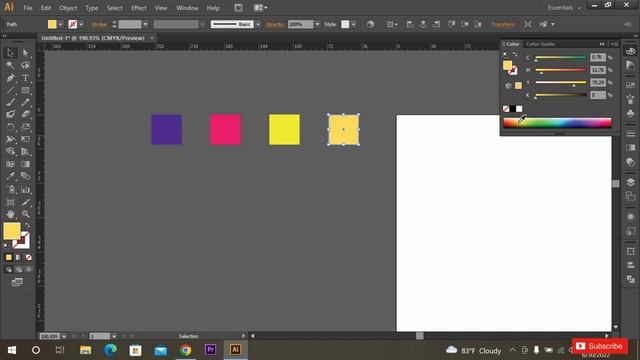
Task: Select the Pencil tool
Action: [25, 102]
